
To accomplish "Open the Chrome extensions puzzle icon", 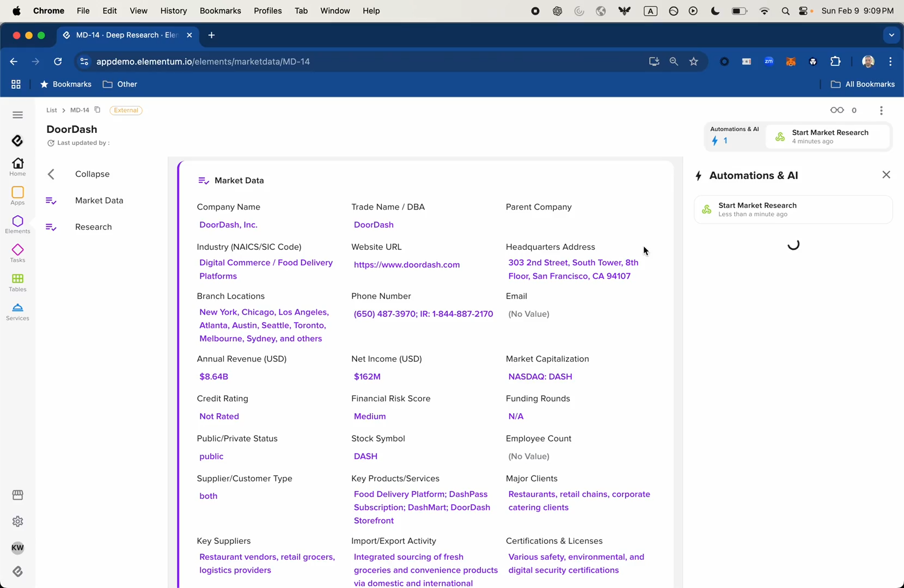I will click(835, 62).
